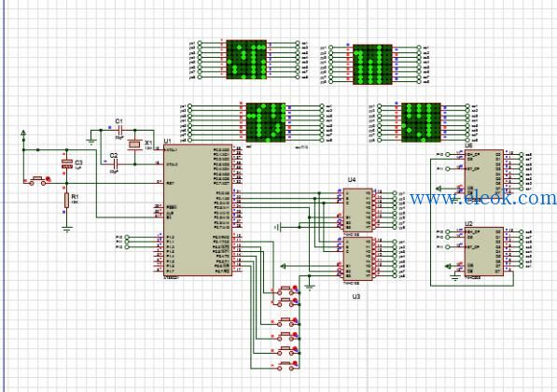Viewport: 557px width, 392px height.
Task: Click the power arrow terminal above C3 circuit
Action: [23, 133]
